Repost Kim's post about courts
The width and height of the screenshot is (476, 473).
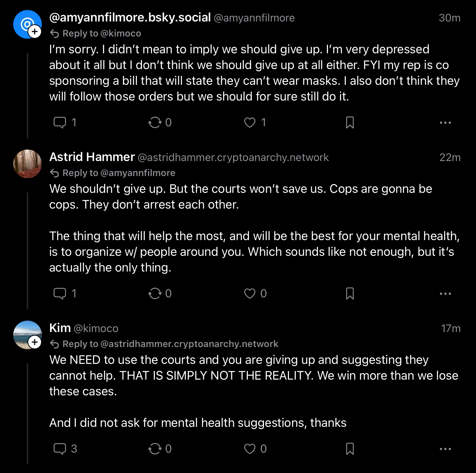pyautogui.click(x=155, y=449)
